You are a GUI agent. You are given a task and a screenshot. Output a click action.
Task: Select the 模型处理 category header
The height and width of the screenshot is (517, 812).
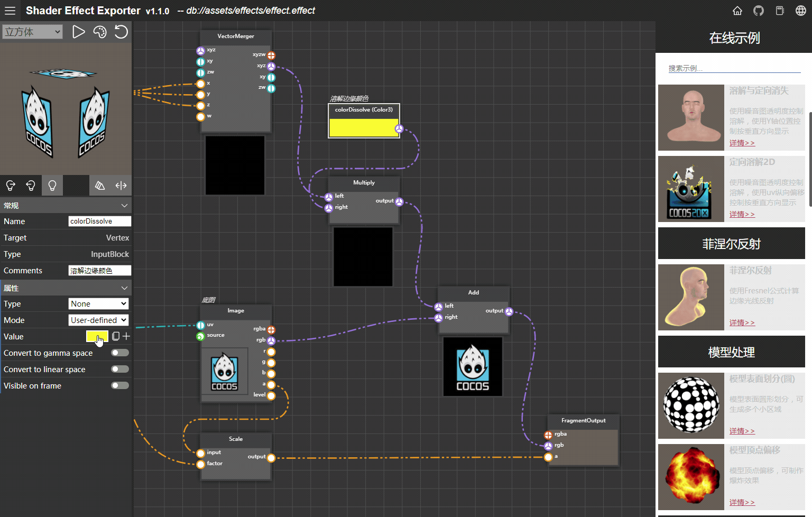[x=731, y=352]
